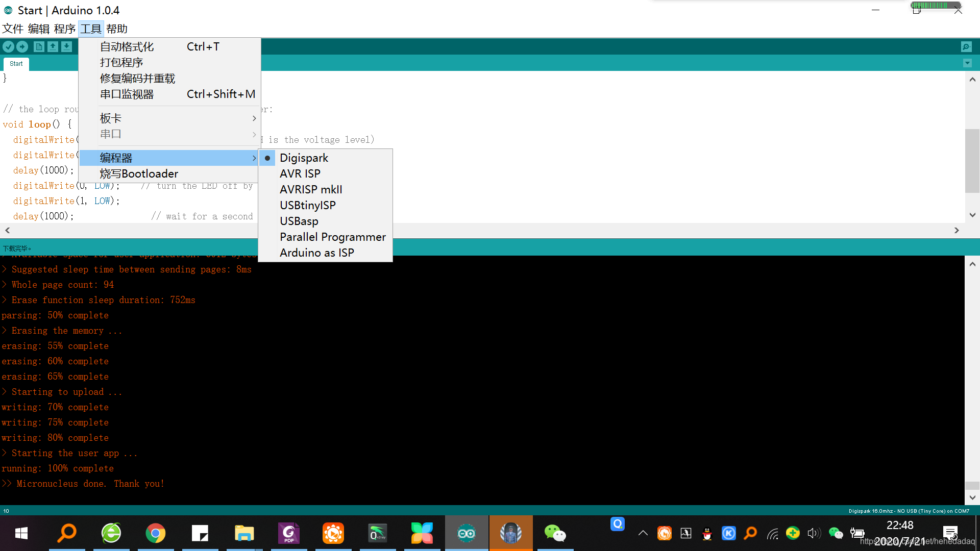Click the volume speaker tray icon
This screenshot has height=551, width=980.
point(814,533)
